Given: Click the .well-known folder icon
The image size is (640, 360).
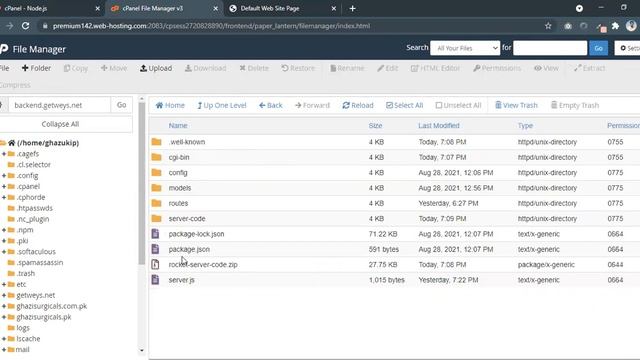Looking at the screenshot, I should coord(156,142).
